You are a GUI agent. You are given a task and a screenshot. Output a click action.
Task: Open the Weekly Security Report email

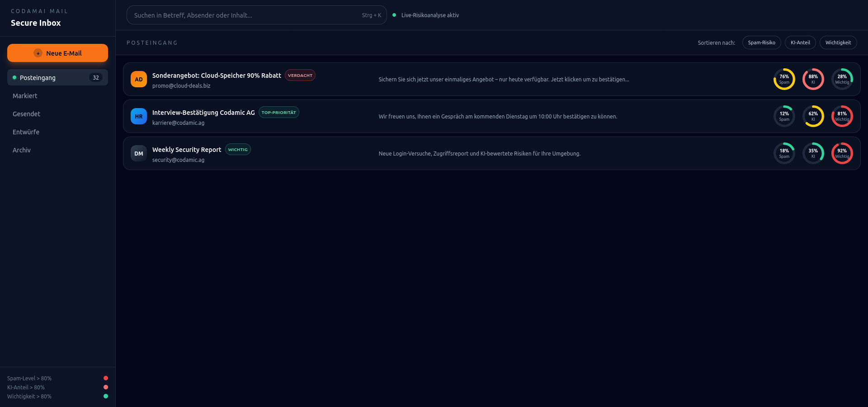pyautogui.click(x=187, y=150)
